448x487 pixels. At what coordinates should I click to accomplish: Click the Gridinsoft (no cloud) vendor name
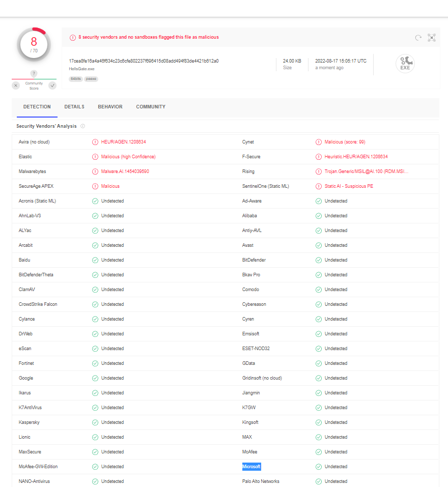[262, 378]
